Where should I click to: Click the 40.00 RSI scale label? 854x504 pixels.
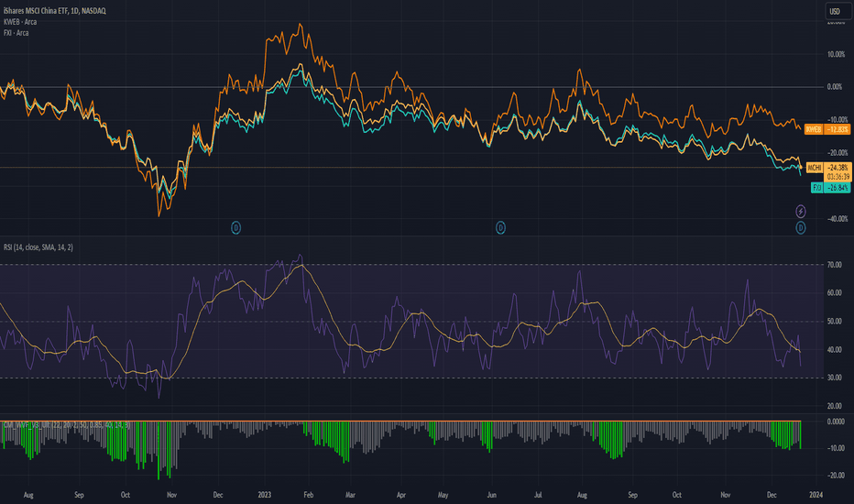click(x=835, y=350)
